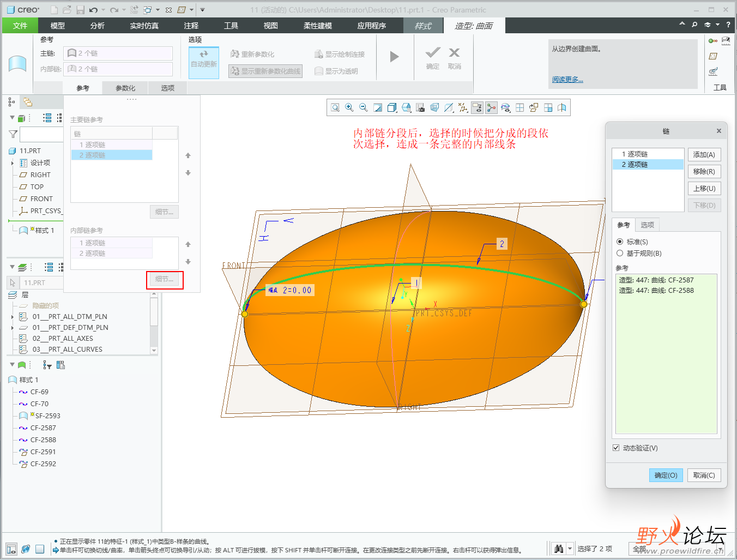The width and height of the screenshot is (737, 560).
Task: Select SF-2593 in style tree
Action: coord(47,416)
